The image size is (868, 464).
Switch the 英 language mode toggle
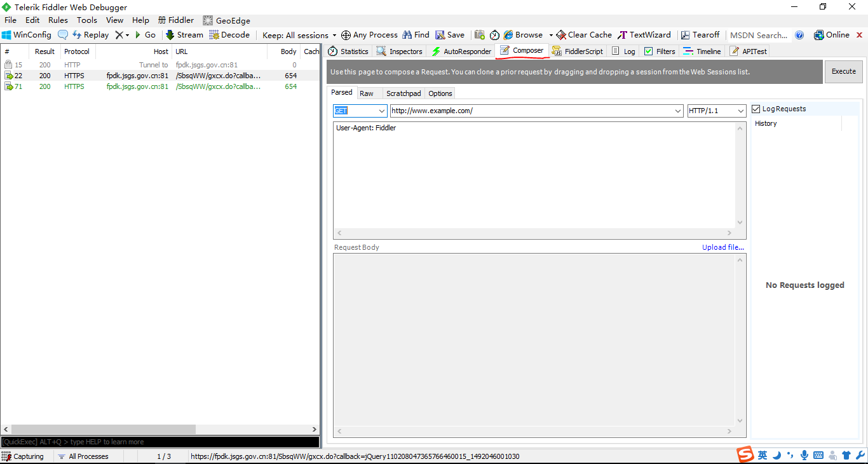[763, 455]
